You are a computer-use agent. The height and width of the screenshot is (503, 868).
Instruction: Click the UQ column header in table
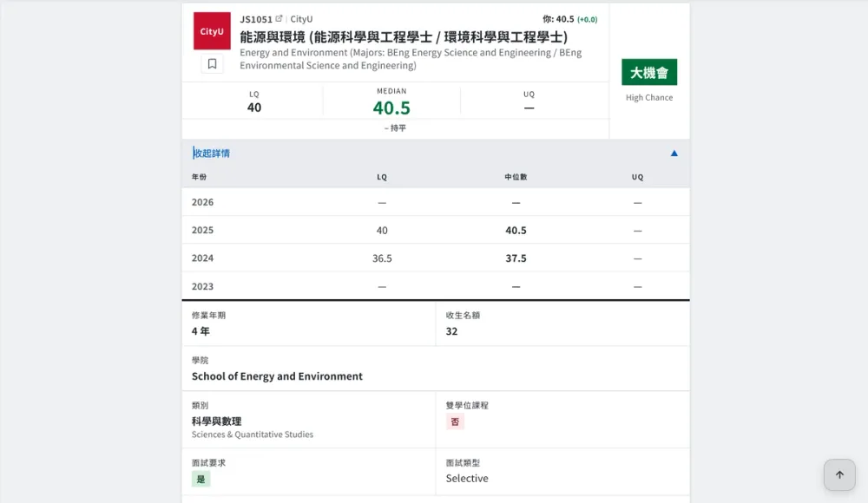point(638,177)
